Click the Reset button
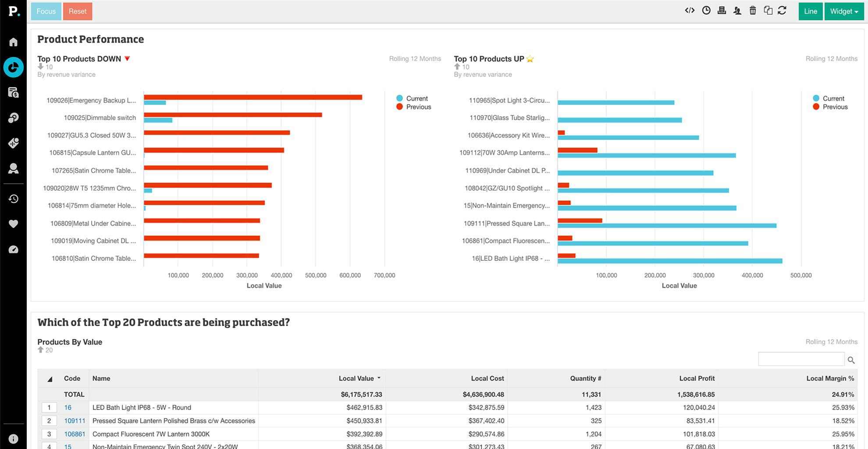Screen dimensions: 868x449 point(78,11)
